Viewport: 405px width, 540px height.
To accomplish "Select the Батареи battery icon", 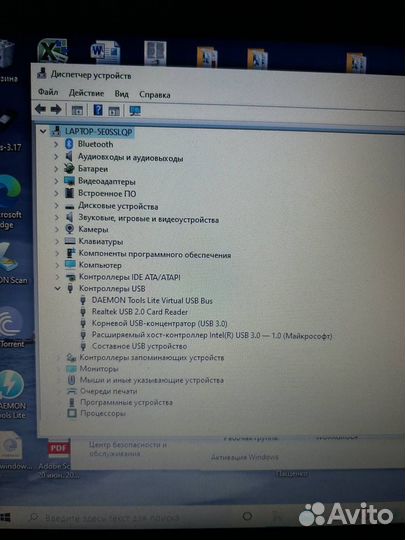I will tap(69, 168).
